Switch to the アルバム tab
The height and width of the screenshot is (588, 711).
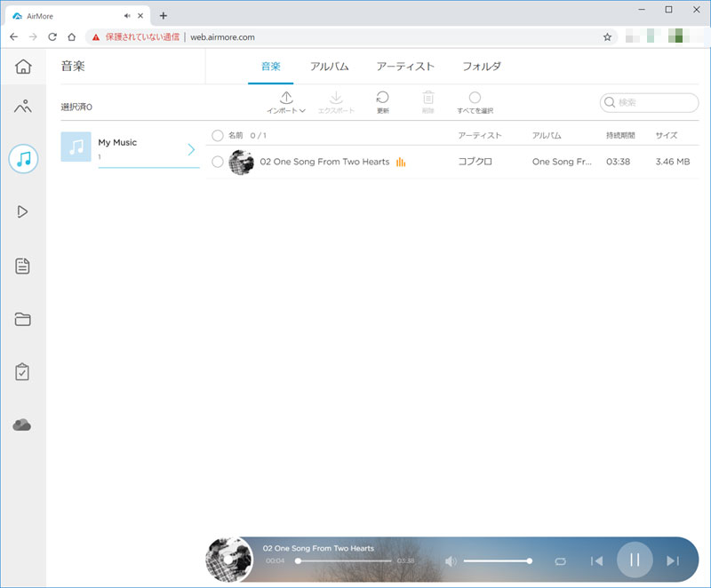pos(329,67)
